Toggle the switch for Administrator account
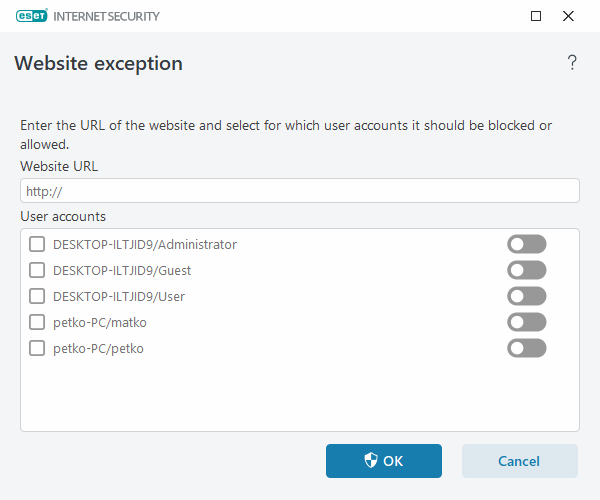Viewport: 600px width, 500px height. [x=527, y=244]
